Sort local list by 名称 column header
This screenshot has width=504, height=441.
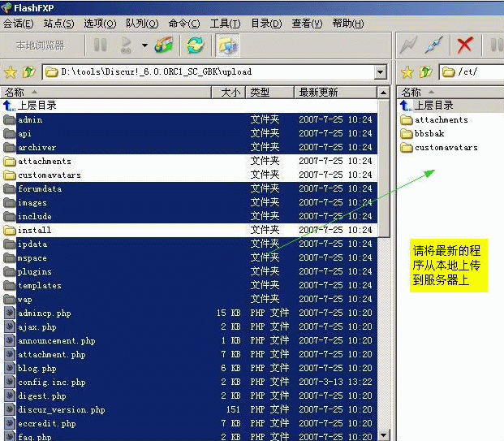[106, 93]
